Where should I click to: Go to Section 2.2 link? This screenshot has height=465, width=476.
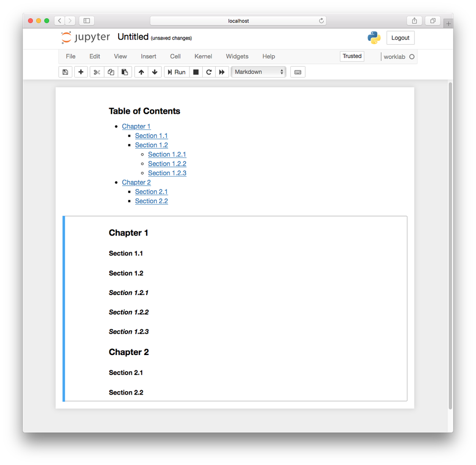tap(151, 201)
